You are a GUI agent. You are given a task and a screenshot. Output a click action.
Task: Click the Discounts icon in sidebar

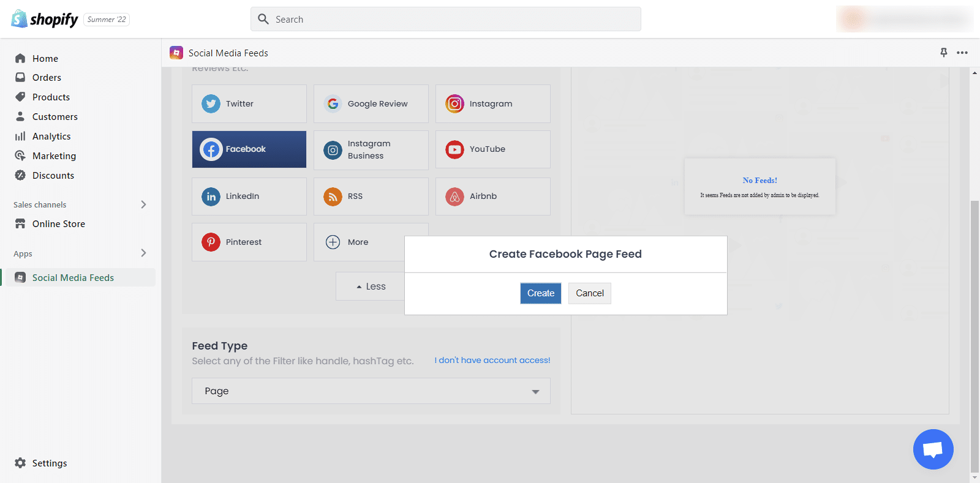[x=20, y=176]
